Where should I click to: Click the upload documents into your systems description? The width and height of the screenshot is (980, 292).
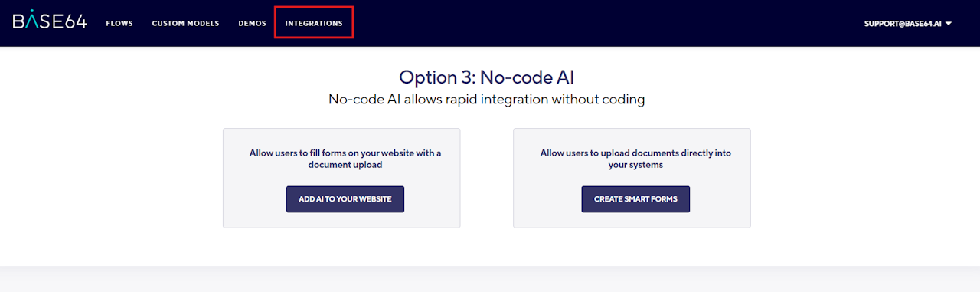635,159
